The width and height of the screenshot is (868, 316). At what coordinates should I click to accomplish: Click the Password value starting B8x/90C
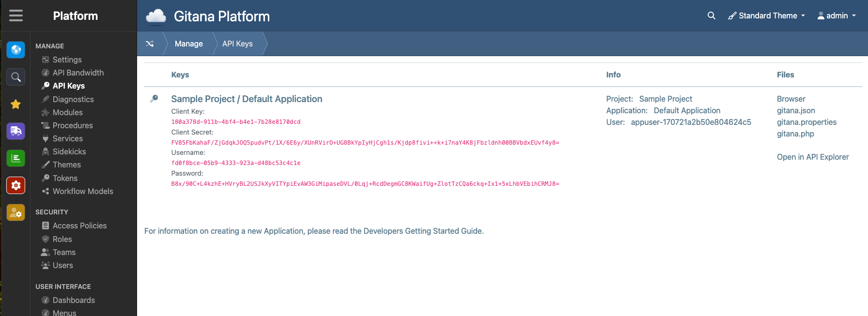coord(365,184)
